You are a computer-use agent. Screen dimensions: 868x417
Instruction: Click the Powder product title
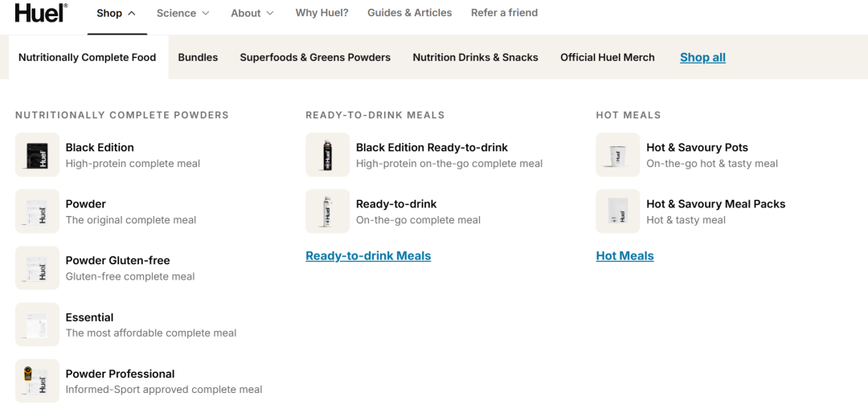[86, 204]
